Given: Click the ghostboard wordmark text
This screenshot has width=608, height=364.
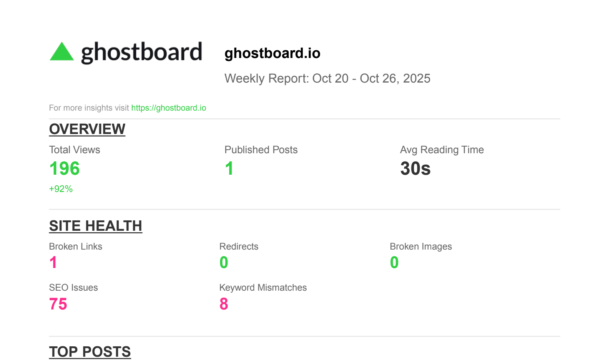Looking at the screenshot, I should 141,52.
